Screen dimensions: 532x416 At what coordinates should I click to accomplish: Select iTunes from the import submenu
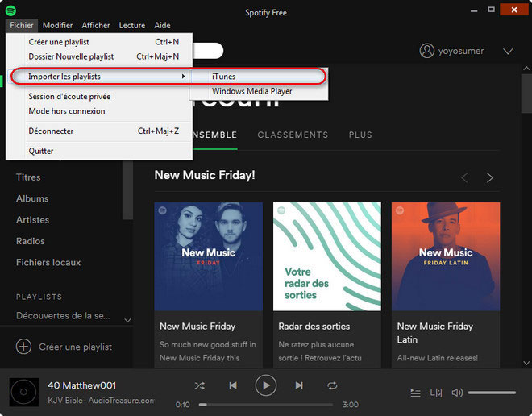[x=224, y=77]
